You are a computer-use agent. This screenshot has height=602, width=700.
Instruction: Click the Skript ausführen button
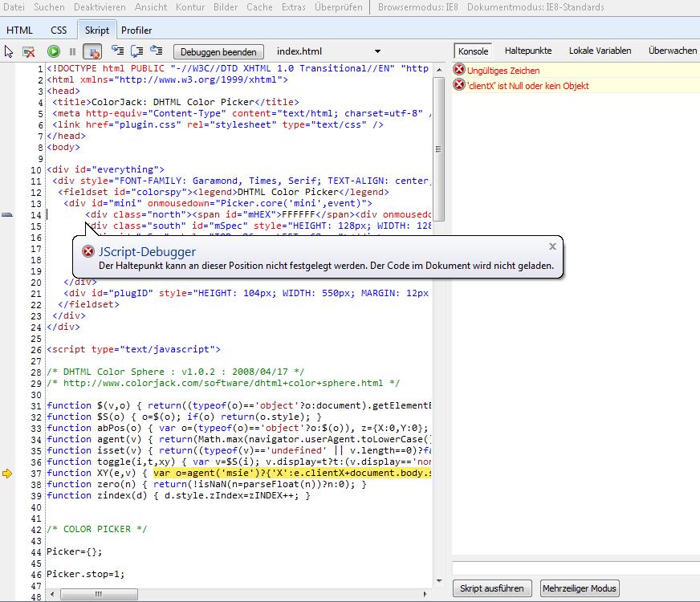491,588
